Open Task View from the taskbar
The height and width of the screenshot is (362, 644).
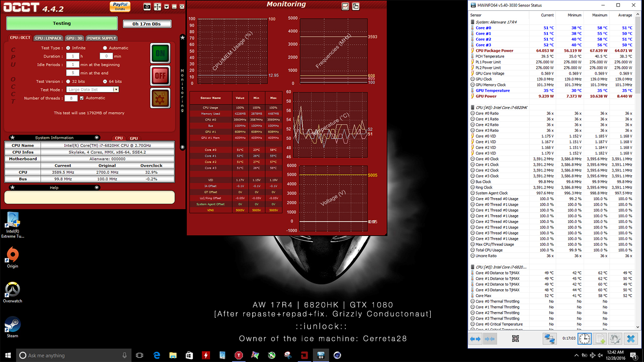coord(140,355)
